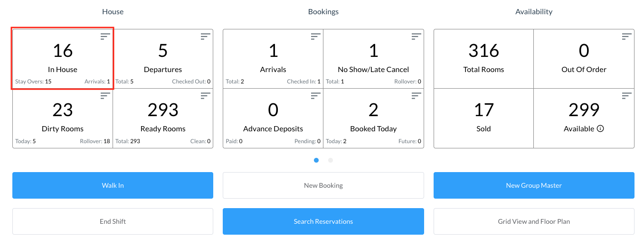The height and width of the screenshot is (247, 644).
Task: Create a New Group Master
Action: (534, 185)
